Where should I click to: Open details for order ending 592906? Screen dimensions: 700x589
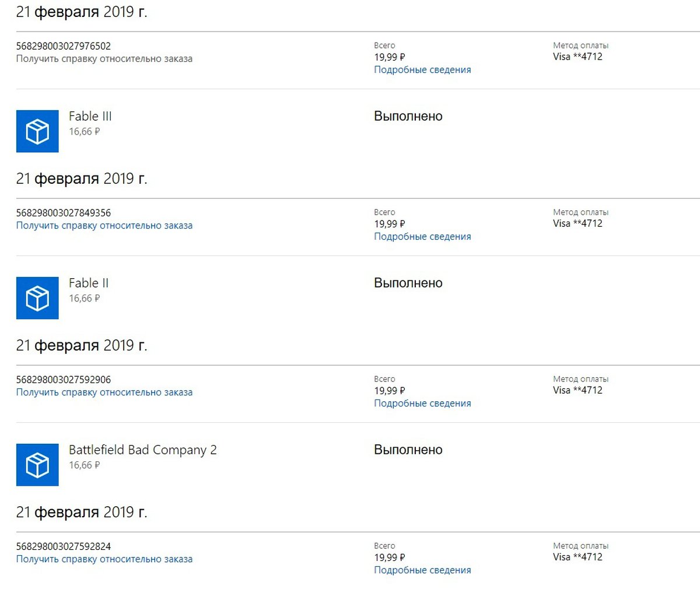point(422,404)
